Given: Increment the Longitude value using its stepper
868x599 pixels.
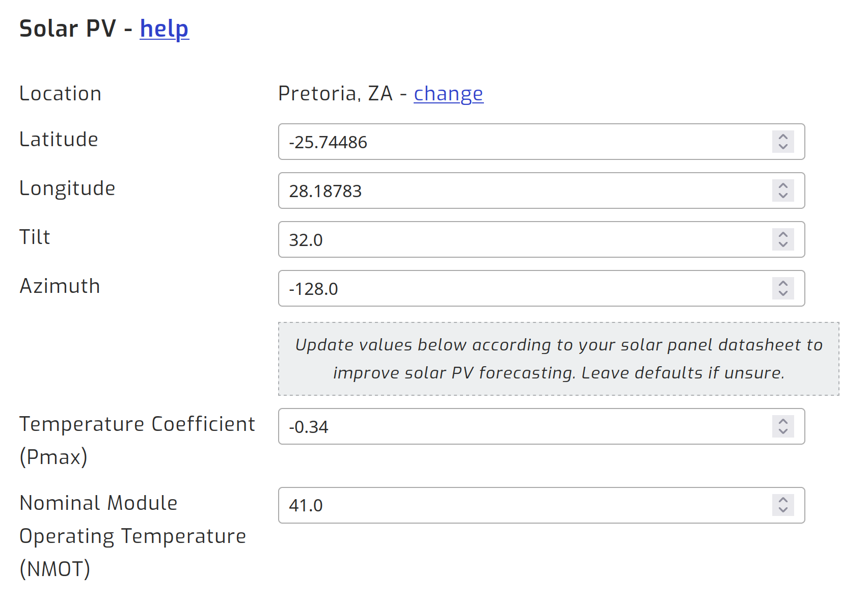Looking at the screenshot, I should point(783,185).
